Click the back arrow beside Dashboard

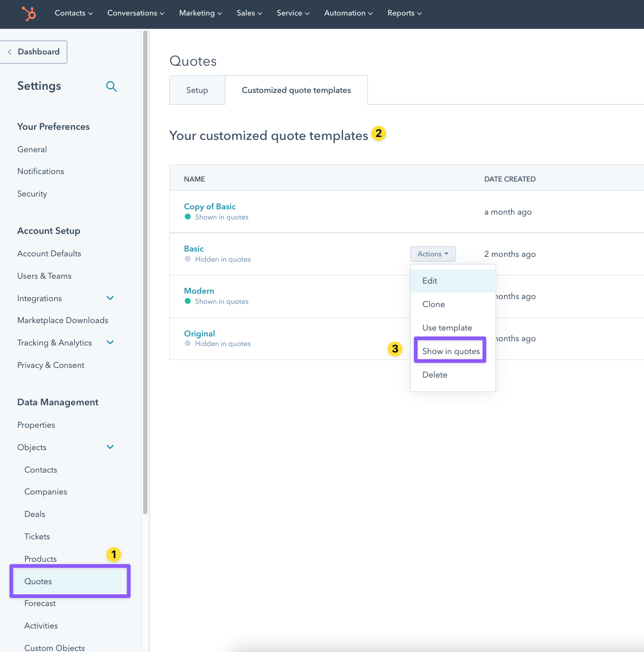point(10,52)
